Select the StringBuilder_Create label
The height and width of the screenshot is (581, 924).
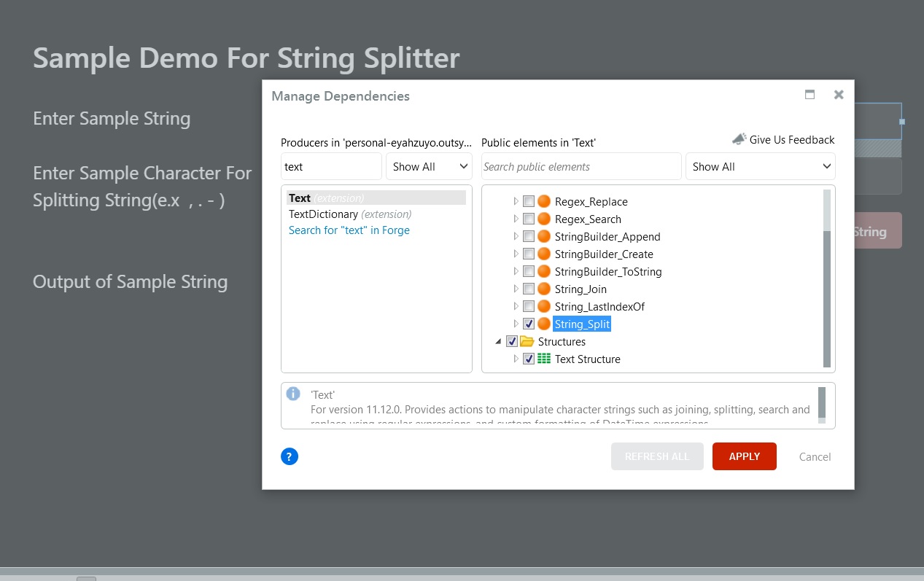(604, 254)
